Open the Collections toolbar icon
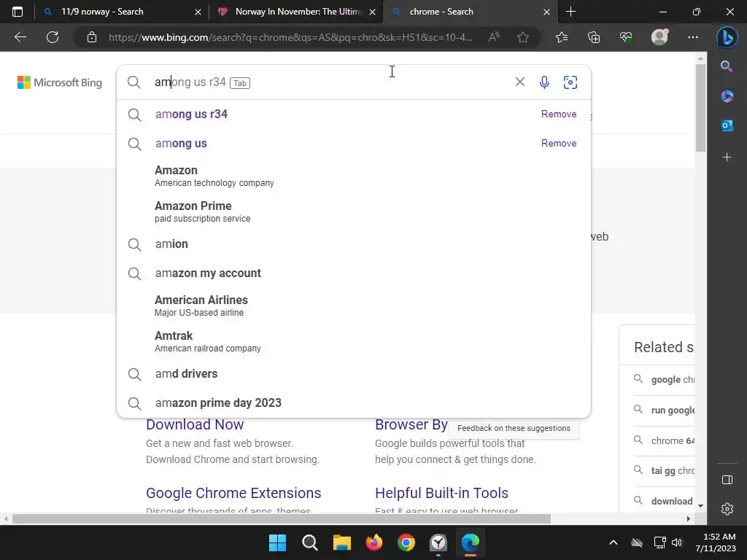 pyautogui.click(x=594, y=37)
